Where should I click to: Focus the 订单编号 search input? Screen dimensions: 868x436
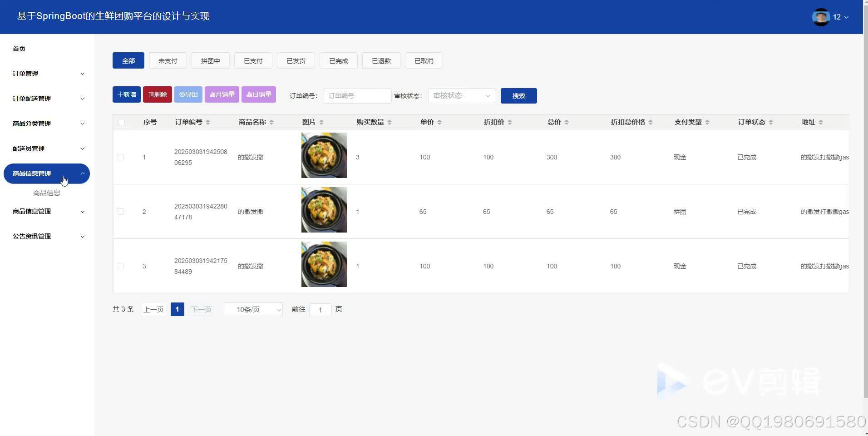click(357, 96)
